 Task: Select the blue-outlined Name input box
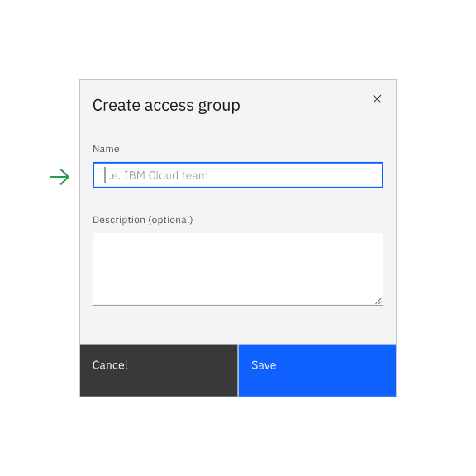pyautogui.click(x=238, y=175)
